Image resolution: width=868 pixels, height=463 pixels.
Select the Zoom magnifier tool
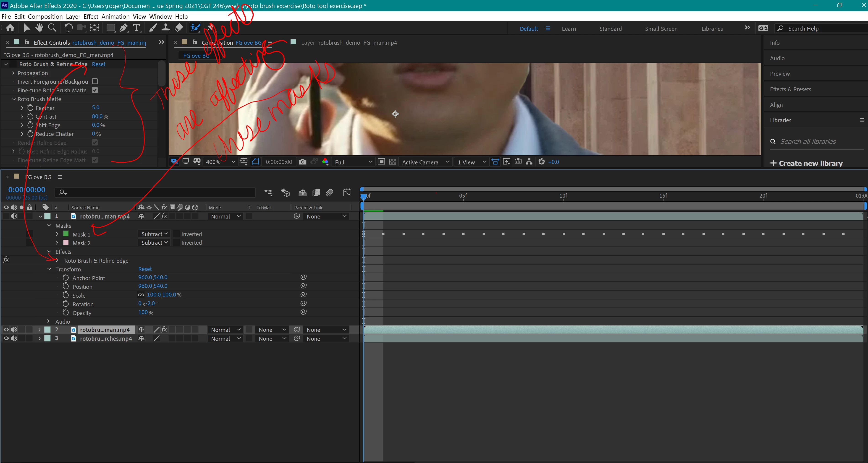click(52, 28)
